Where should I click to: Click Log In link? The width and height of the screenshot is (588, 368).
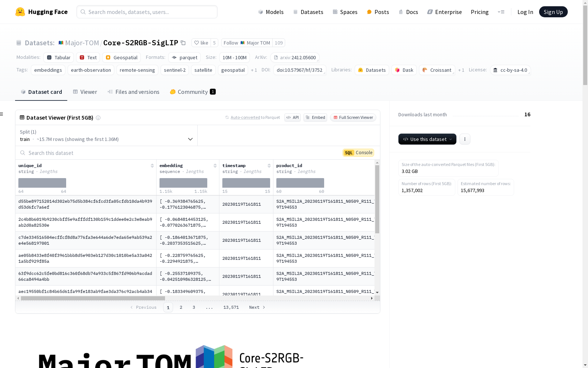[525, 12]
